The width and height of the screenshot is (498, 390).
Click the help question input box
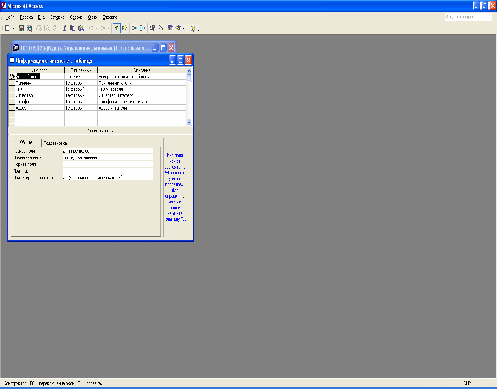(468, 17)
